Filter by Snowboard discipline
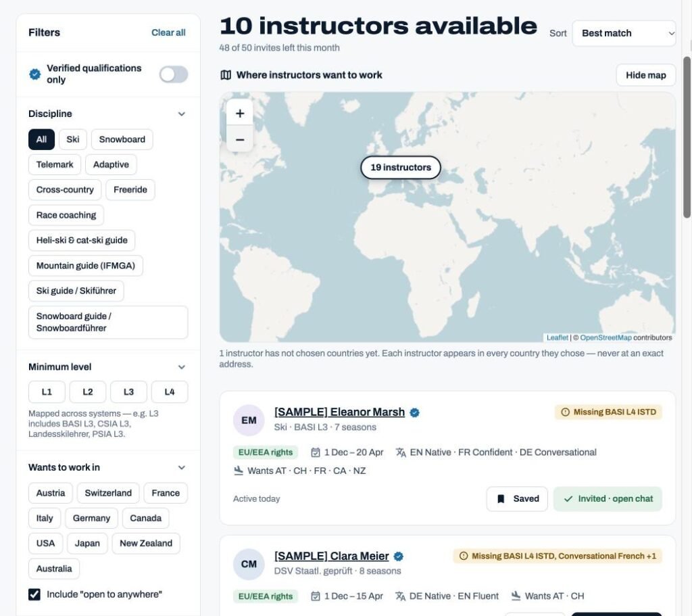This screenshot has width=692, height=616. coord(122,139)
